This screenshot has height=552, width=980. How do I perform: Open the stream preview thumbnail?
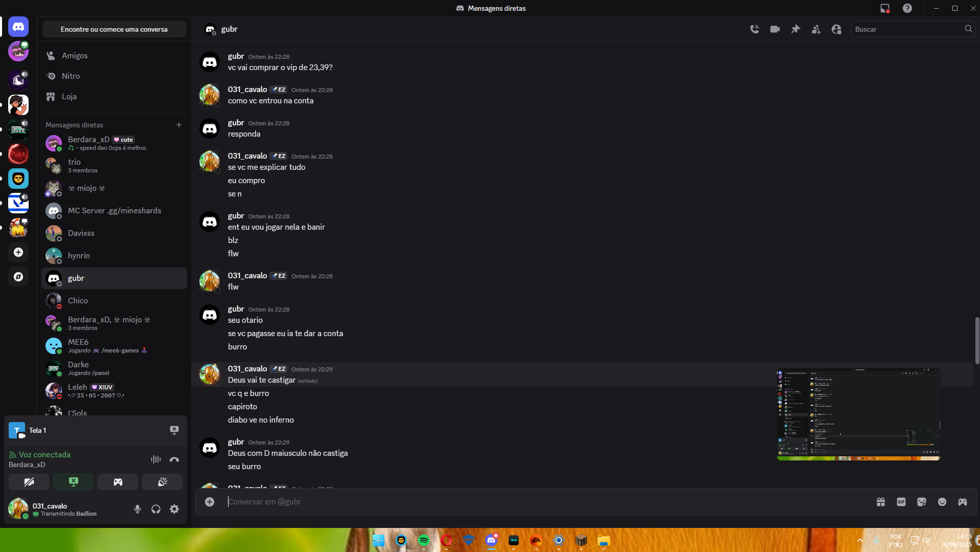click(x=858, y=414)
